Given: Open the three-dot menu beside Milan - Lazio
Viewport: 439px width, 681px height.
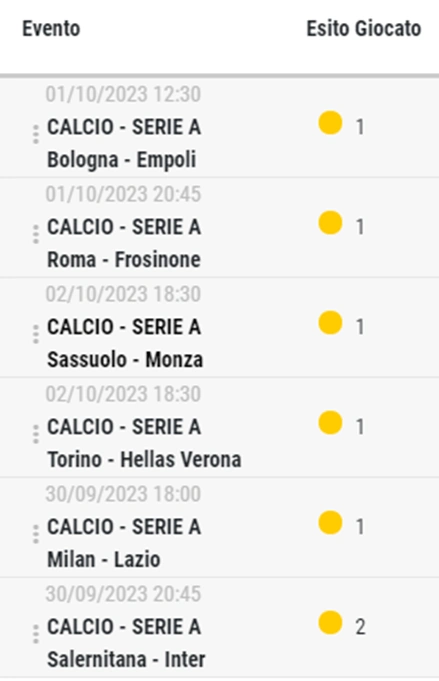Looking at the screenshot, I should click(x=36, y=534).
